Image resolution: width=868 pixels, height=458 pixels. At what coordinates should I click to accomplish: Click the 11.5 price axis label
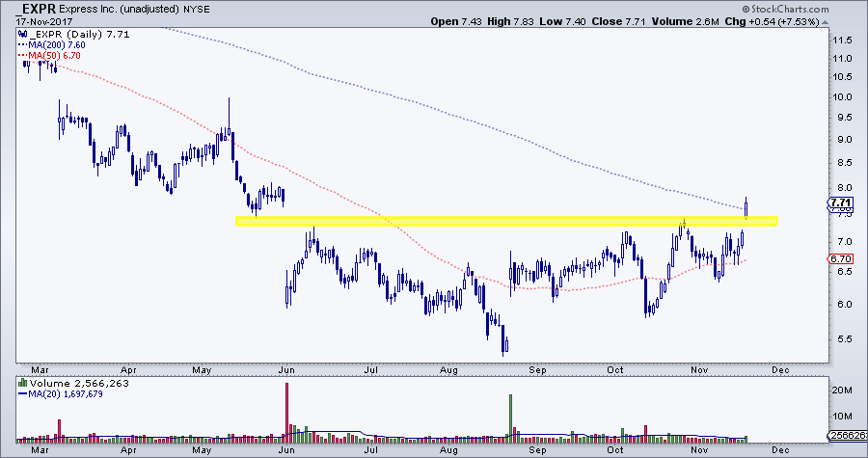tap(842, 40)
